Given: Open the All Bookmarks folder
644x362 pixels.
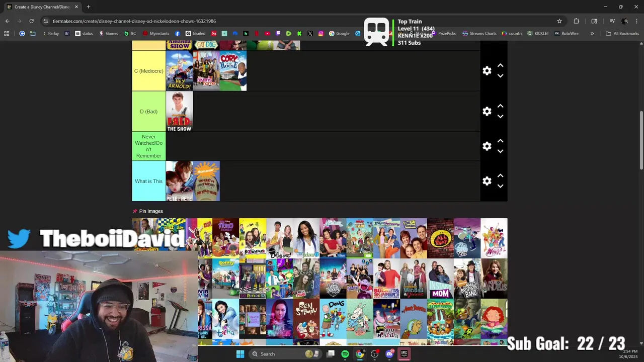Looking at the screenshot, I should 622,34.
